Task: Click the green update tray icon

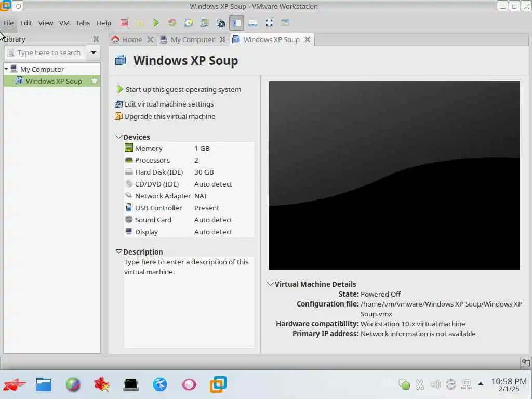Action: (404, 384)
